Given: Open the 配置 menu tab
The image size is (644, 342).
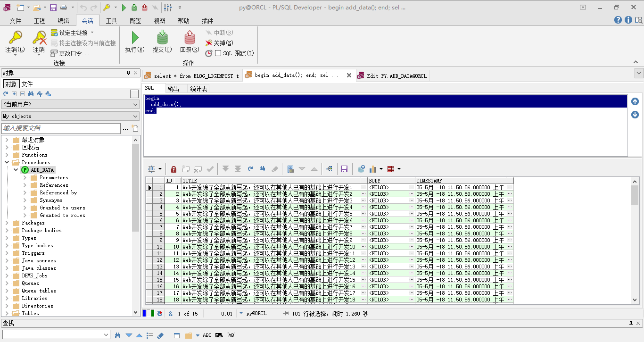Looking at the screenshot, I should (136, 21).
